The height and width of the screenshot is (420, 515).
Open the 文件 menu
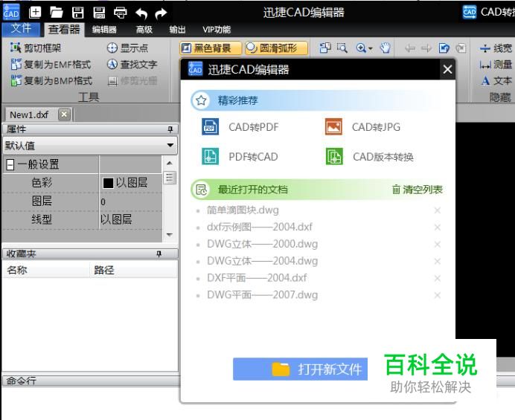tap(21, 29)
